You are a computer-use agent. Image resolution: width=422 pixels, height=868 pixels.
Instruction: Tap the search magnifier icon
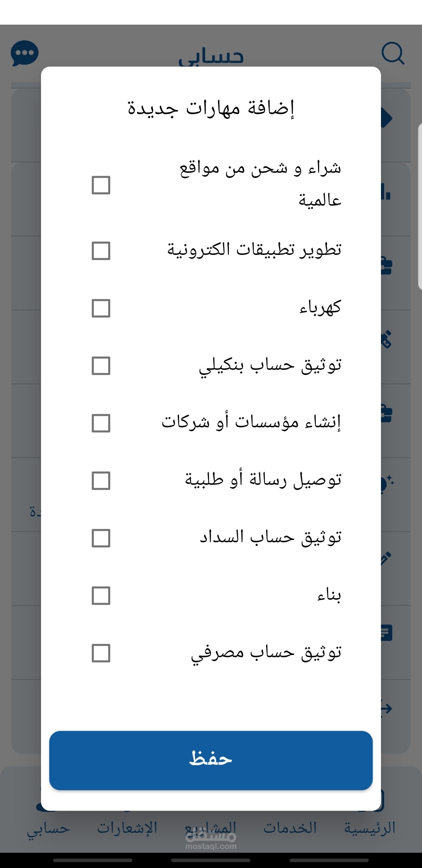(393, 53)
